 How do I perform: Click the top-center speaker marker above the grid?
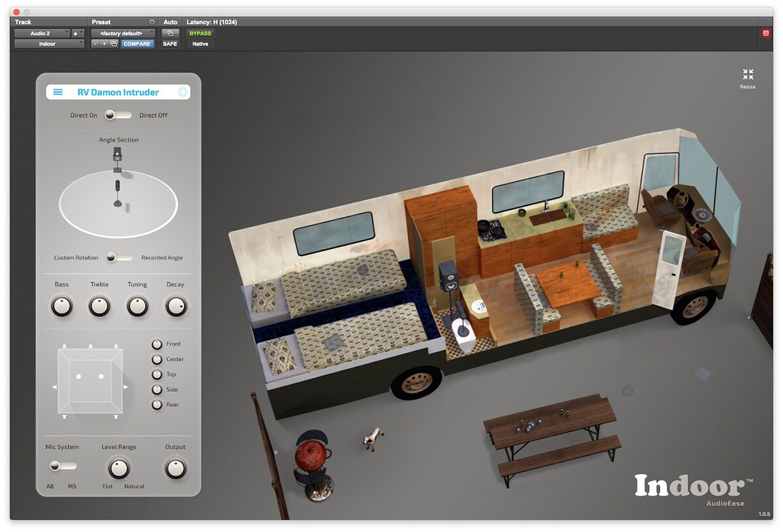coord(91,346)
